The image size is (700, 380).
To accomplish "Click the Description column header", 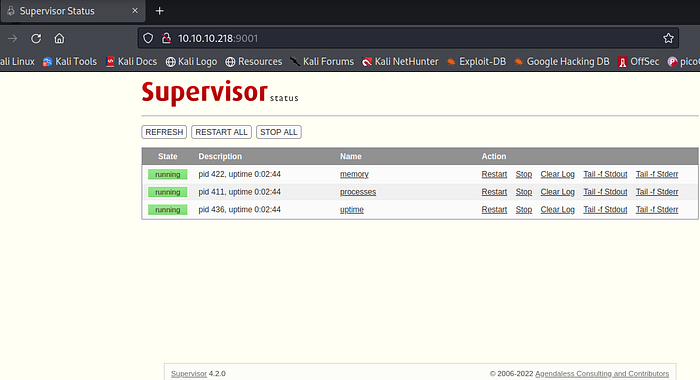I will pyautogui.click(x=220, y=157).
